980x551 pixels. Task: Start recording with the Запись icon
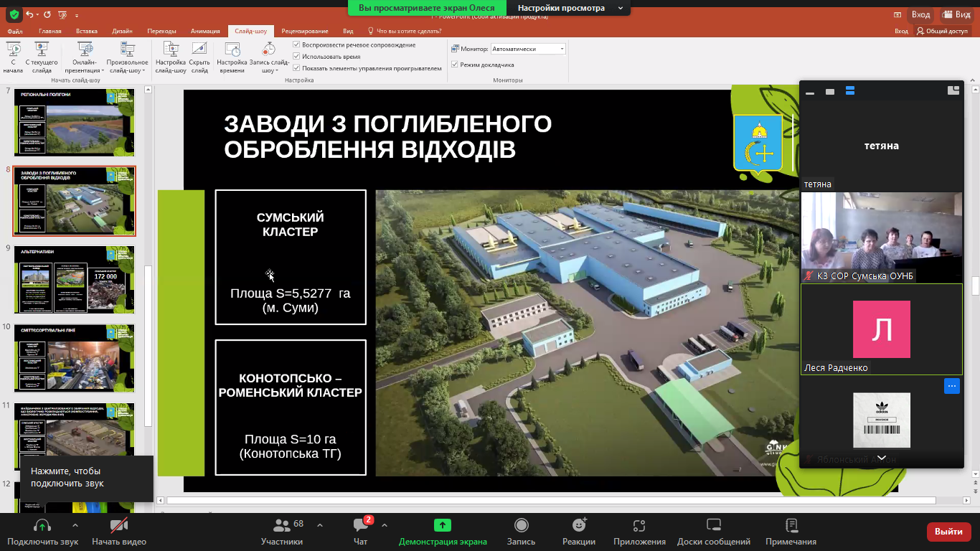[521, 526]
